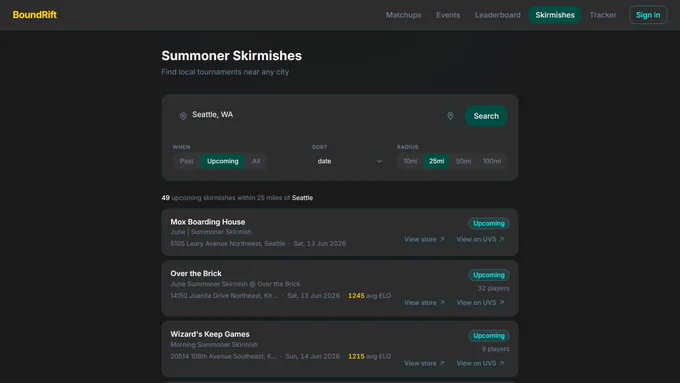Click the 5105 Leary Avenue Northwest address

coord(228,244)
